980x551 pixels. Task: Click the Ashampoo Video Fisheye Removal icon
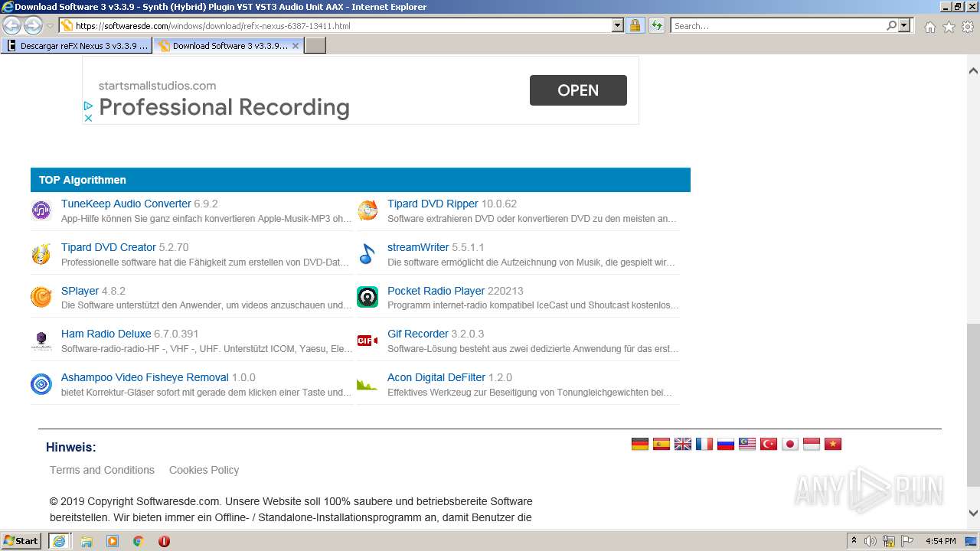tap(41, 383)
